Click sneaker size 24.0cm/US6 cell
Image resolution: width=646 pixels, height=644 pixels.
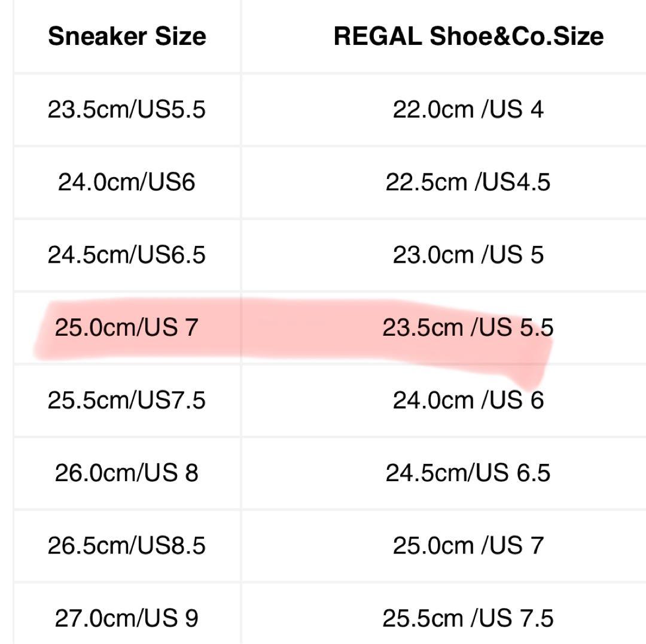(127, 182)
